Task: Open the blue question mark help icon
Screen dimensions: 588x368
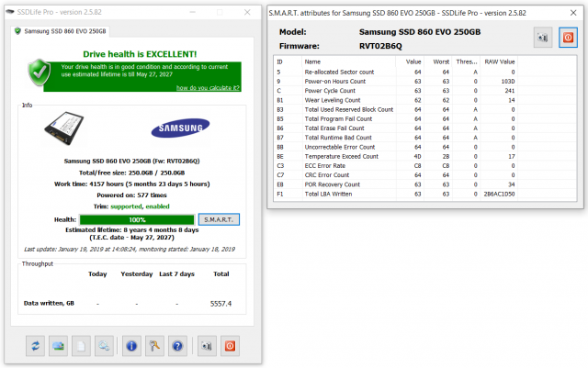Action: [x=176, y=345]
